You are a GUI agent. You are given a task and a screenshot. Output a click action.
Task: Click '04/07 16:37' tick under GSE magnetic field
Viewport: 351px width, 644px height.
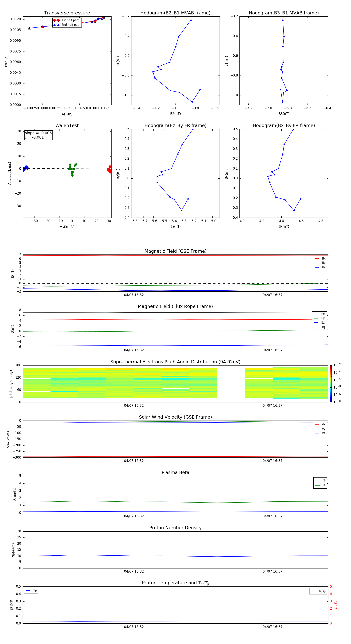tap(273, 295)
